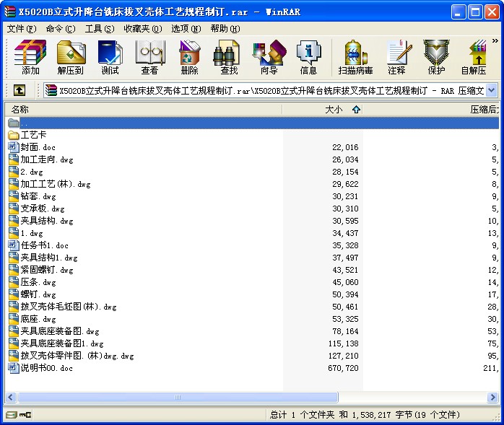Click the size value 670,720
The width and height of the screenshot is (504, 425).
point(343,368)
